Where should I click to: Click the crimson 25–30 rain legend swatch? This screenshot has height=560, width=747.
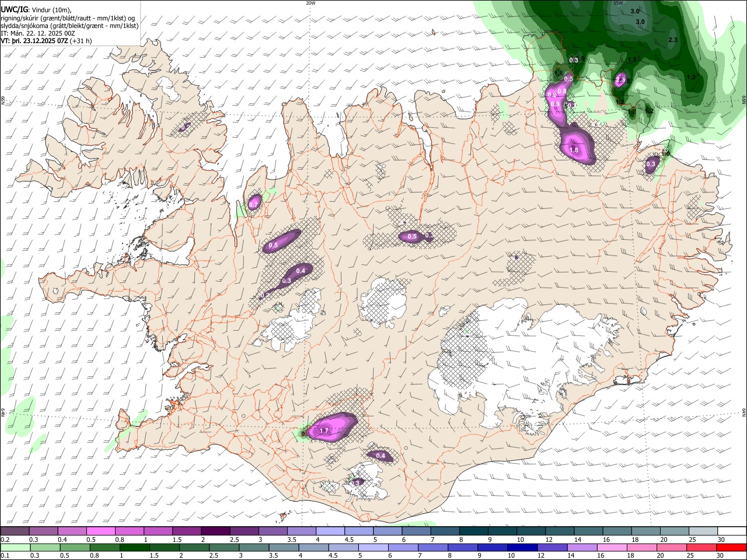[x=701, y=547]
